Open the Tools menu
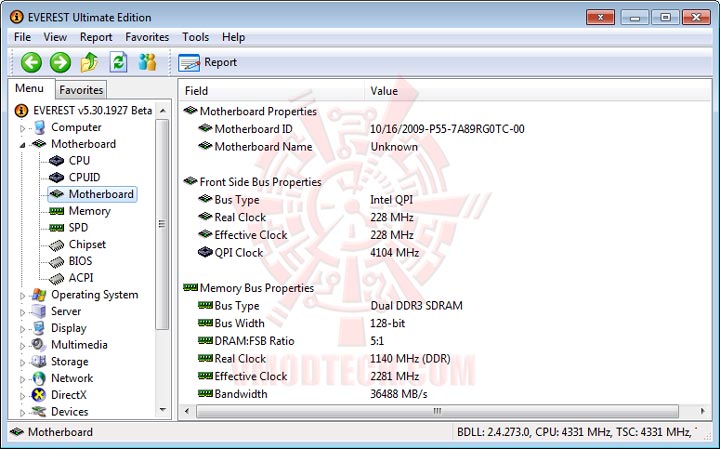Screen dimensions: 720x449 click(x=196, y=37)
